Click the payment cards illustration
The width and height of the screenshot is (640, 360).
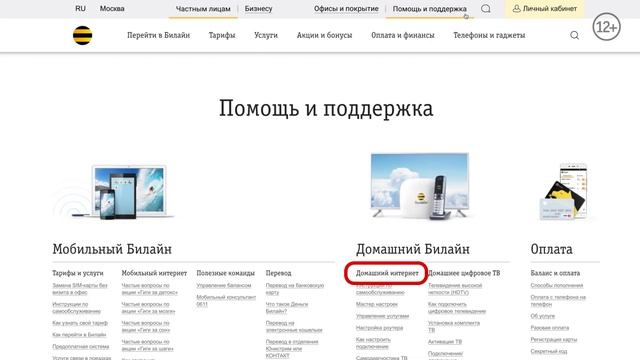(564, 192)
